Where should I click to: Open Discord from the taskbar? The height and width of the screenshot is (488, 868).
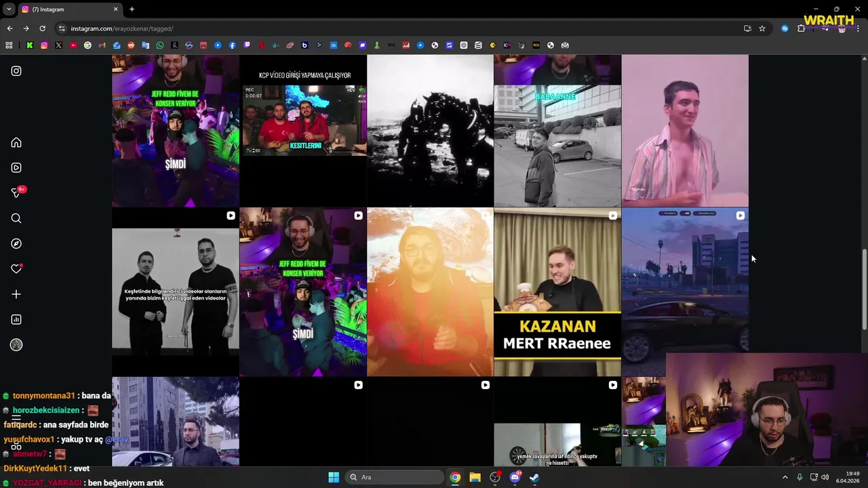(515, 477)
